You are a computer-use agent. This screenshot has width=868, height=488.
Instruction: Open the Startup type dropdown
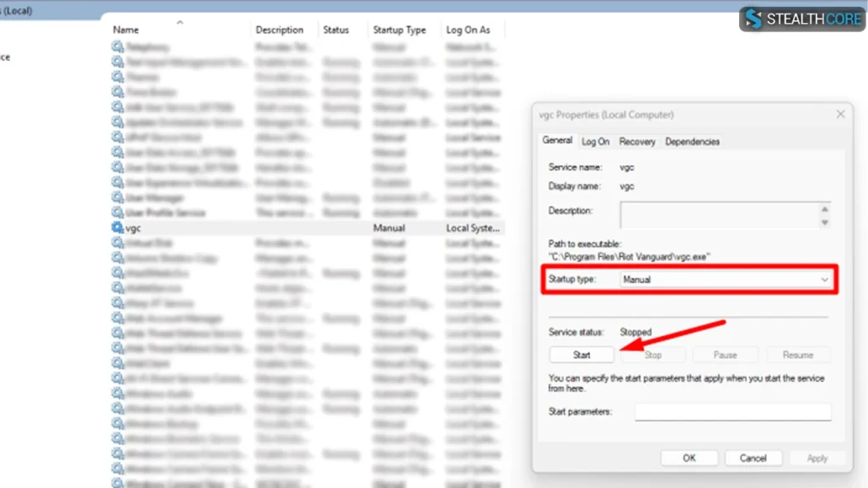point(726,279)
